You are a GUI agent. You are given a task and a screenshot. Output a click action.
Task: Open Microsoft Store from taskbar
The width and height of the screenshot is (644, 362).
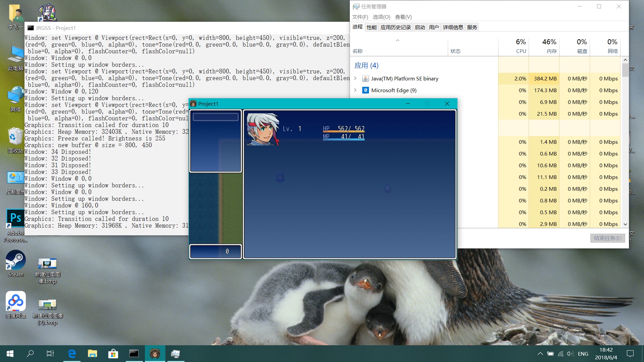pyautogui.click(x=113, y=354)
